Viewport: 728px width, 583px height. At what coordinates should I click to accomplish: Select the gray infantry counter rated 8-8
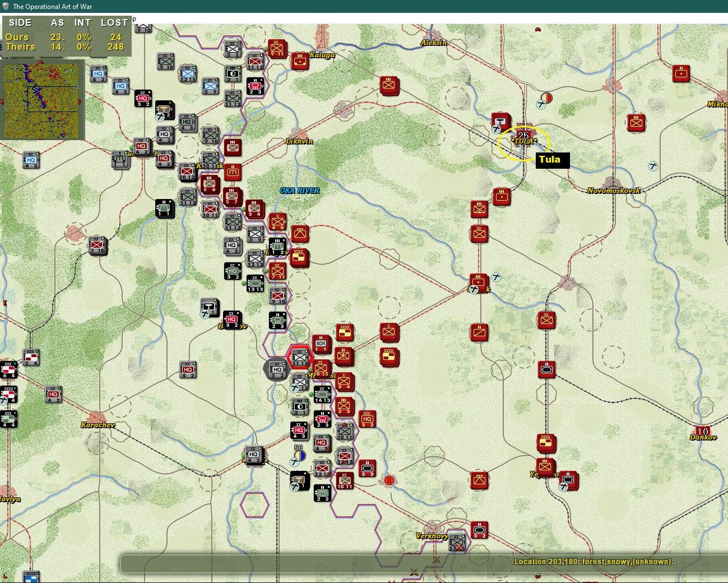point(233,49)
